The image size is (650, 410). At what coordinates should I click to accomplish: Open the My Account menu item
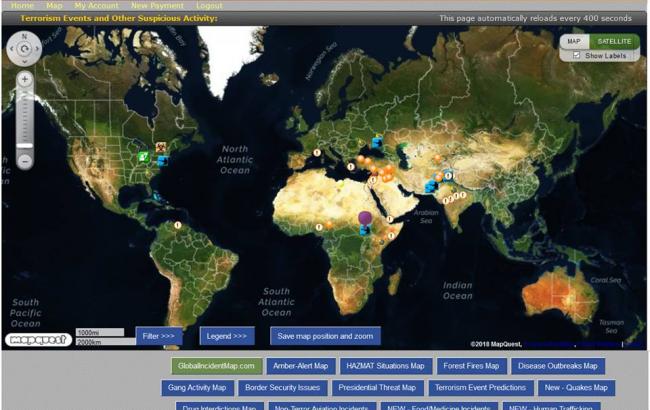pyautogui.click(x=96, y=6)
